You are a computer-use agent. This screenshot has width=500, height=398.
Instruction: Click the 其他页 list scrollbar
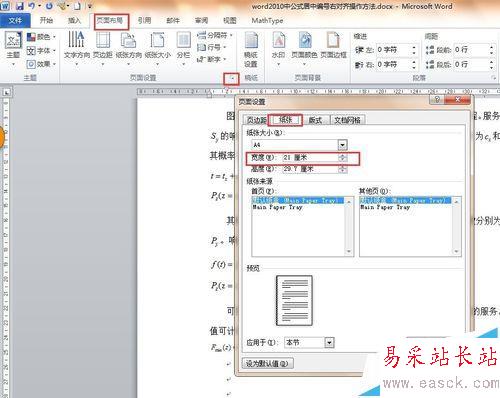[x=456, y=226]
